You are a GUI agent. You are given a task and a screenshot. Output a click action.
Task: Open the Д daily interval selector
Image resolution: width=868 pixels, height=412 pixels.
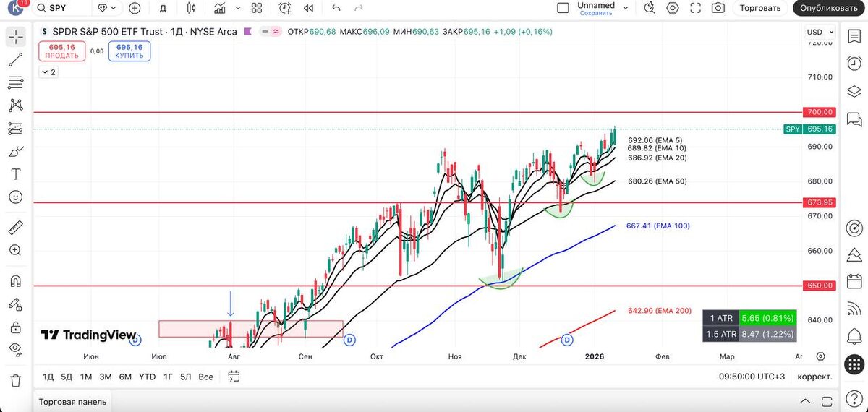pyautogui.click(x=163, y=8)
